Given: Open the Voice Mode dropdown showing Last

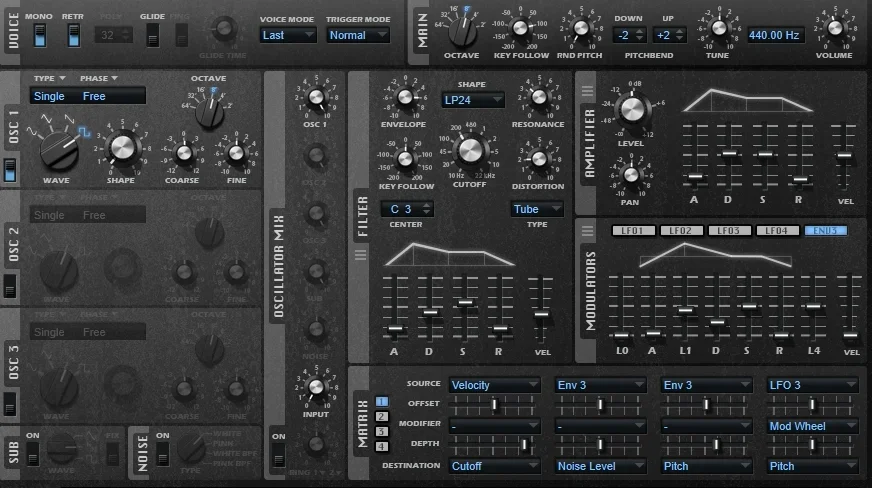Looking at the screenshot, I should (288, 35).
